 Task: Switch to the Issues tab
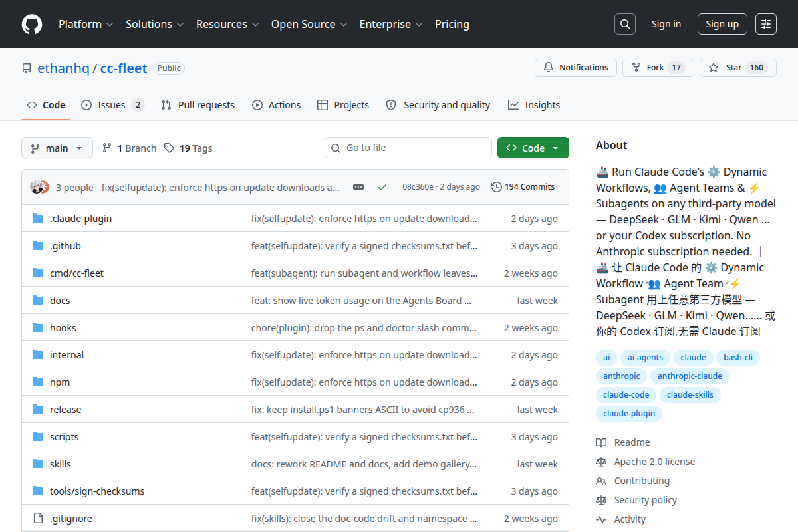coord(112,105)
